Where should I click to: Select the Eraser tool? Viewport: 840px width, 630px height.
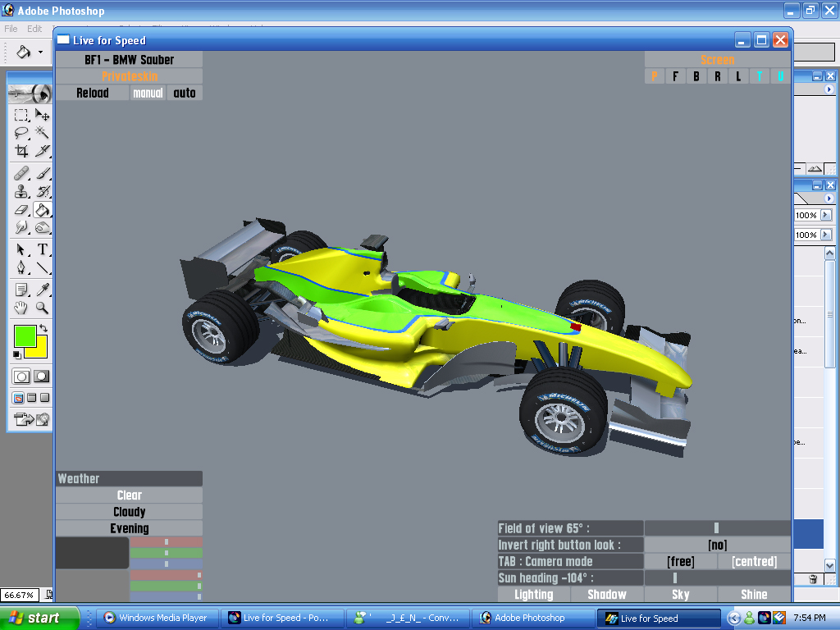(x=21, y=209)
